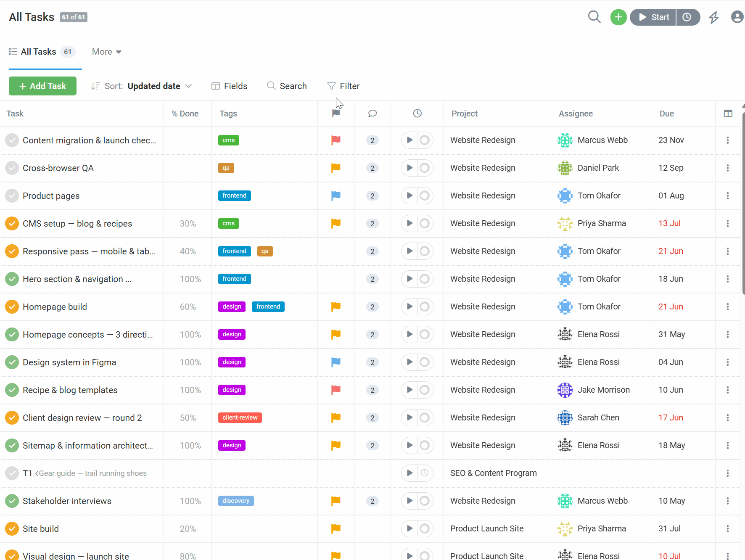Viewport: 745px width, 560px height.
Task: Open three-dot menu for Cross-browser QA row
Action: point(727,168)
